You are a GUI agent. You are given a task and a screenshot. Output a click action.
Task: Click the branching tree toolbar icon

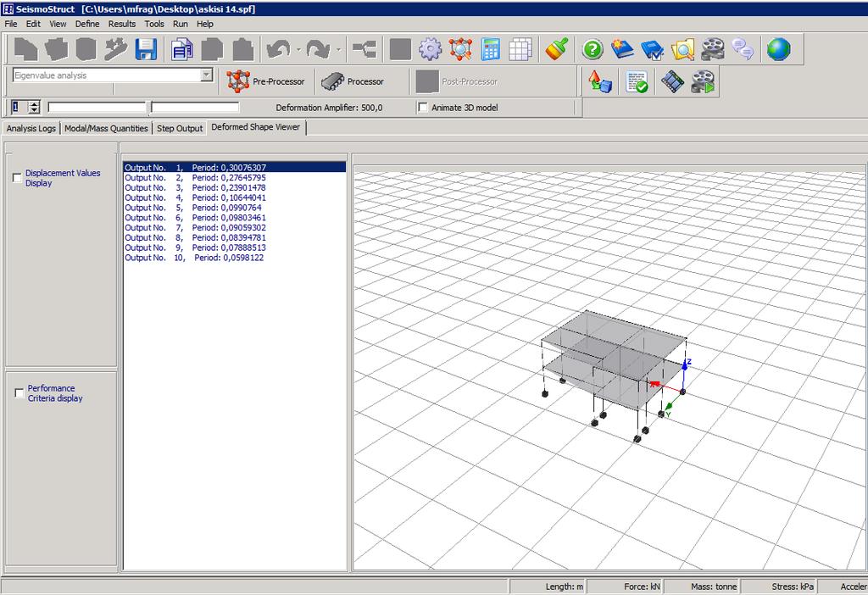coord(364,49)
